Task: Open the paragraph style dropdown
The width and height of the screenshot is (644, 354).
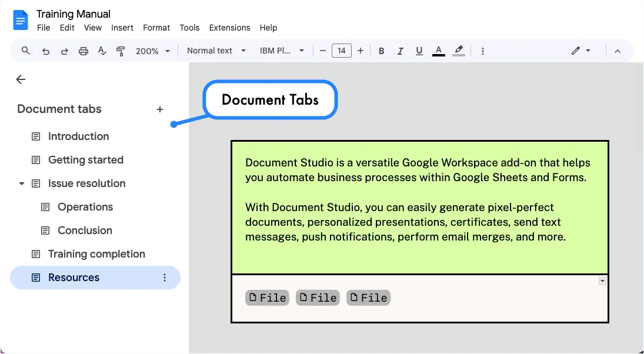Action: point(215,51)
